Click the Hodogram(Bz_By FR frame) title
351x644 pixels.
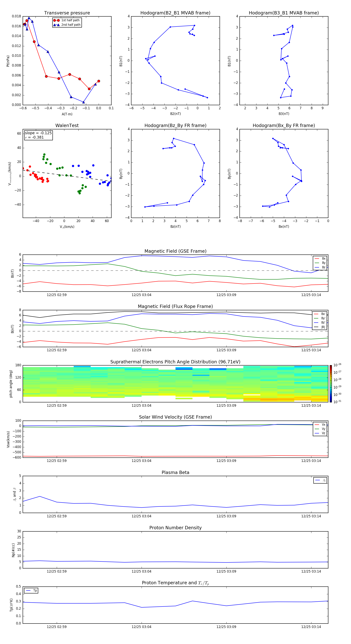175,125
